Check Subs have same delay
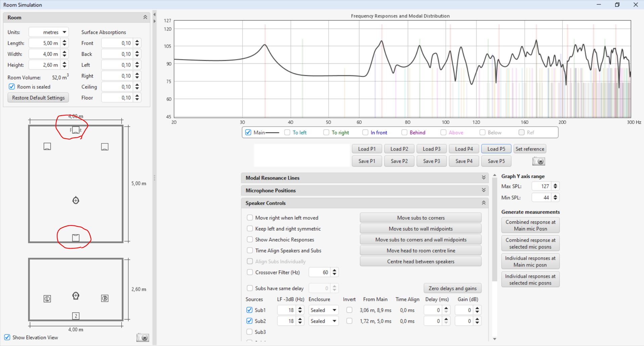644x346 pixels. click(x=250, y=288)
